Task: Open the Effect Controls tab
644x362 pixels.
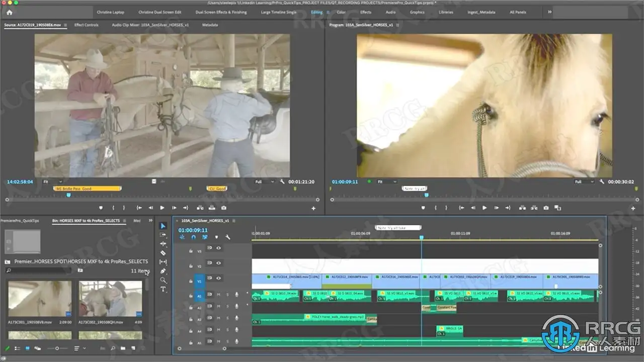Action: 87,25
